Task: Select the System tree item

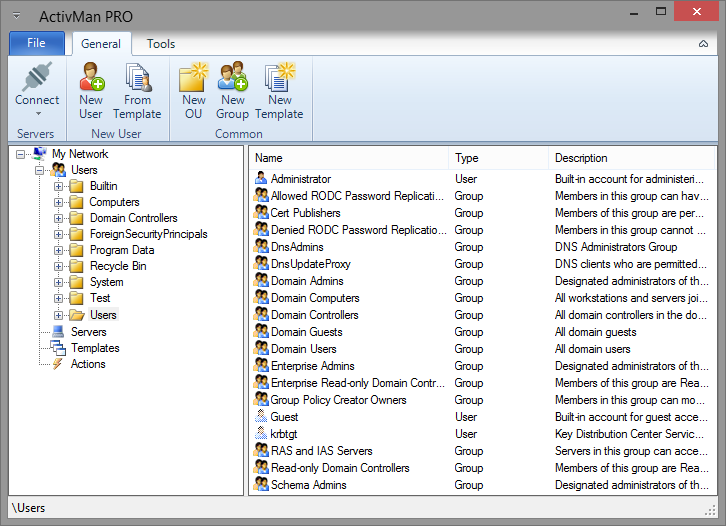Action: coord(106,282)
